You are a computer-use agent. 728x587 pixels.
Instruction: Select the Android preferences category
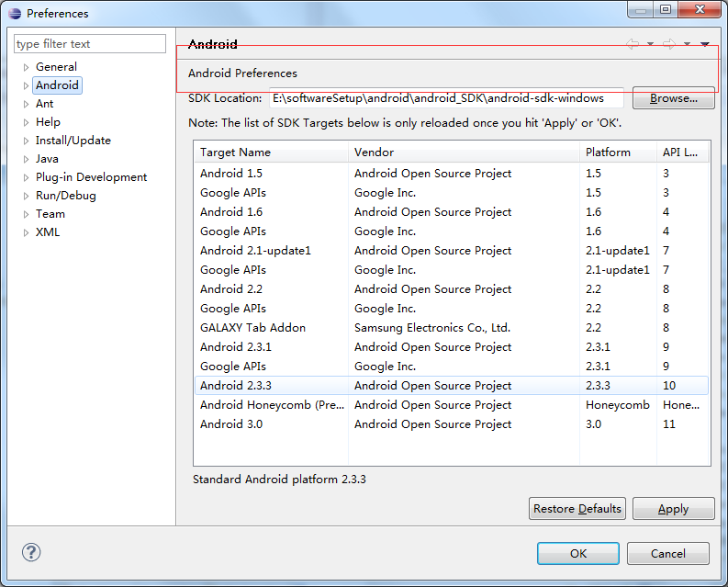click(57, 85)
